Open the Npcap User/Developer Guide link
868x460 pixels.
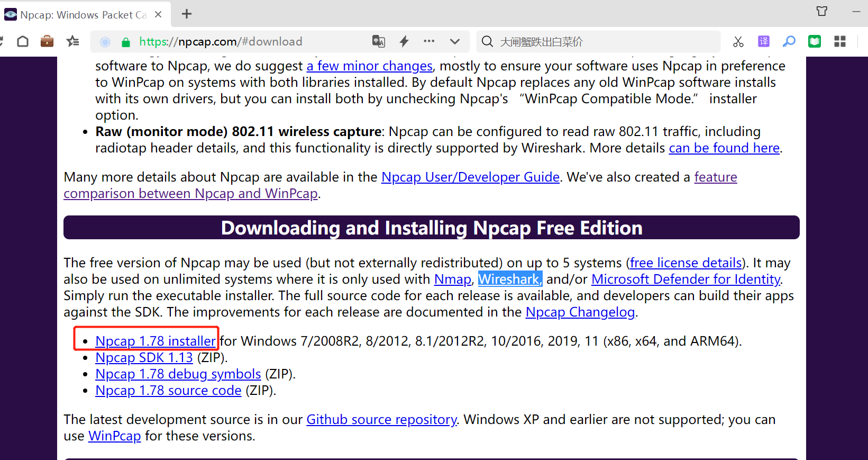tap(471, 177)
